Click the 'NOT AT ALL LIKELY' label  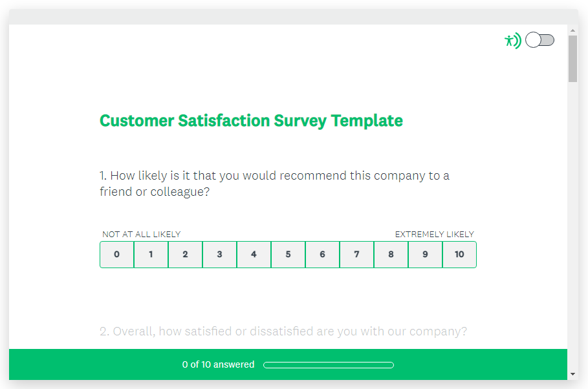[x=141, y=234]
